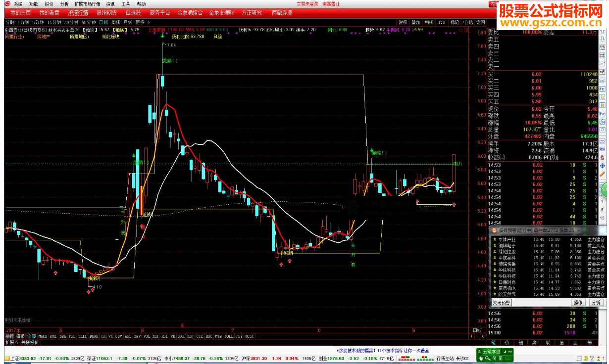Select the 全部 indicators tab
Image resolution: width=609 pixels, height=364 pixels.
click(x=32, y=336)
